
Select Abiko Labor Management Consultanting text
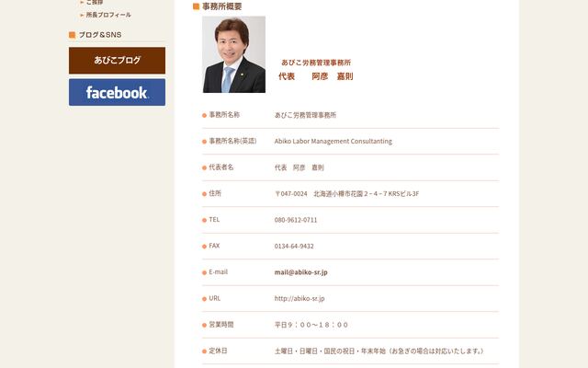click(333, 141)
